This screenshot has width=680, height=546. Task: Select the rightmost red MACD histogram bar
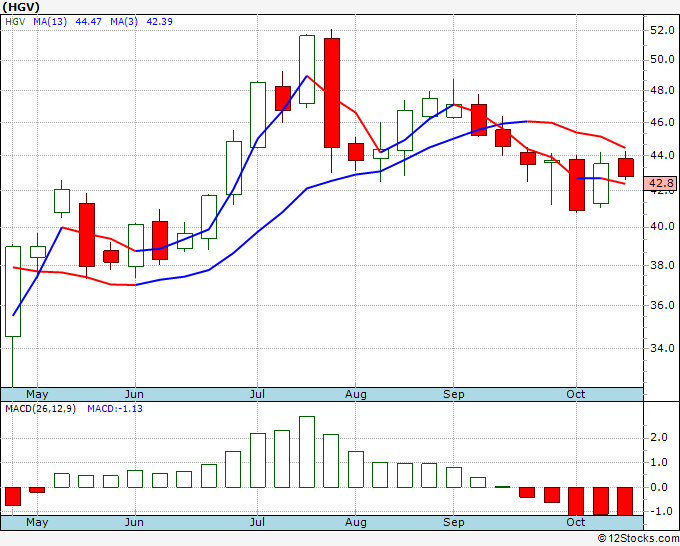(626, 501)
